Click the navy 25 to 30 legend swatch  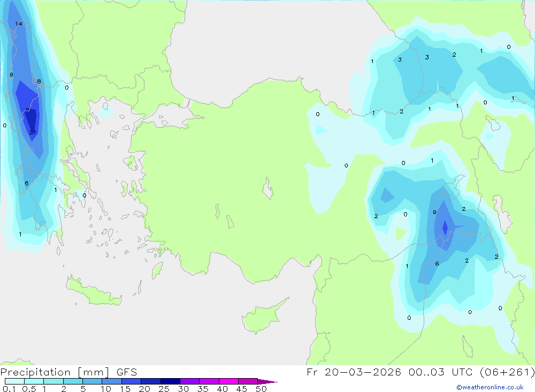pos(170,381)
